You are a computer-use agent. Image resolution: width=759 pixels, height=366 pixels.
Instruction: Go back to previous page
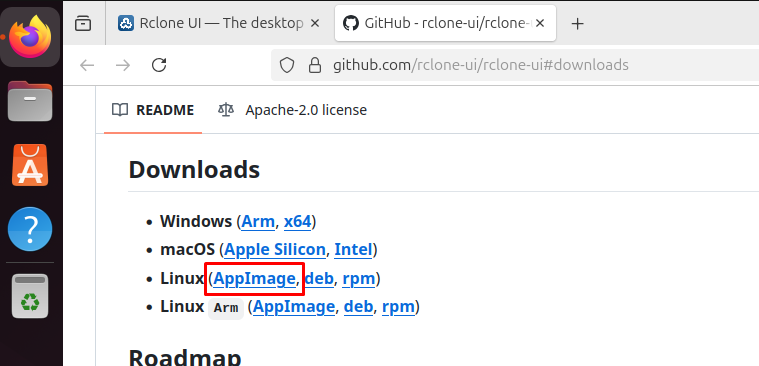point(87,65)
